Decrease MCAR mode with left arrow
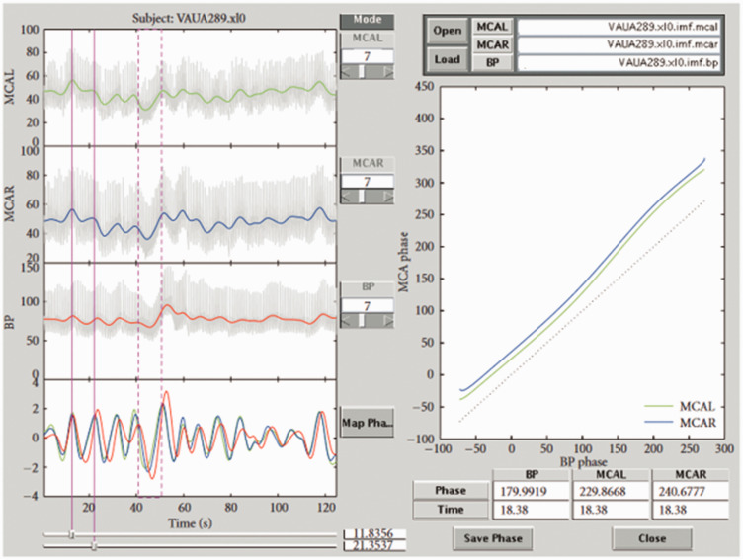Screen dimensions: 743x560 [346, 197]
